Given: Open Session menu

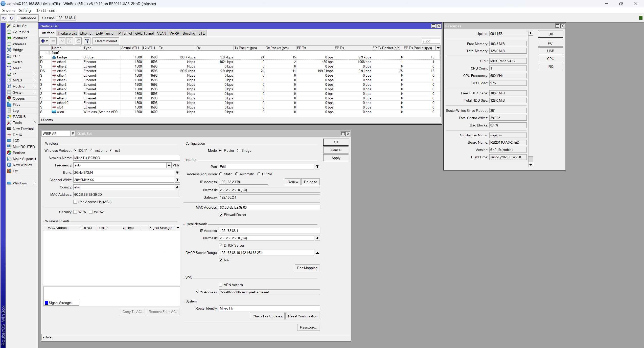Looking at the screenshot, I should (8, 11).
